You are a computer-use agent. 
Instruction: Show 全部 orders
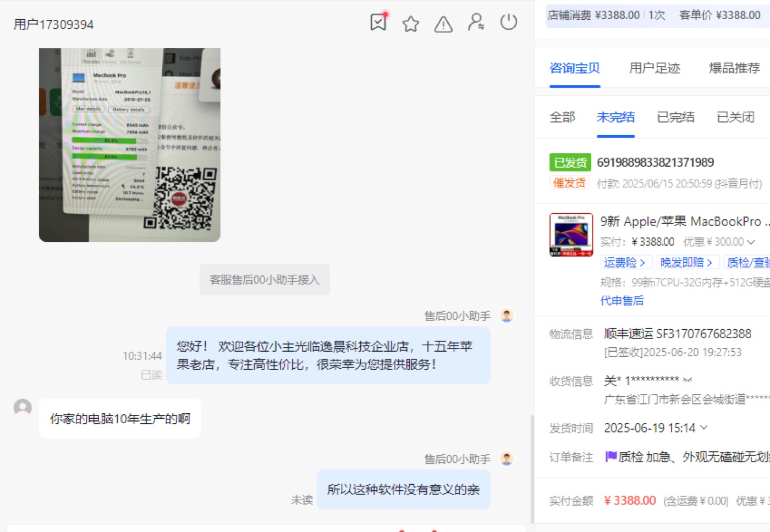562,117
